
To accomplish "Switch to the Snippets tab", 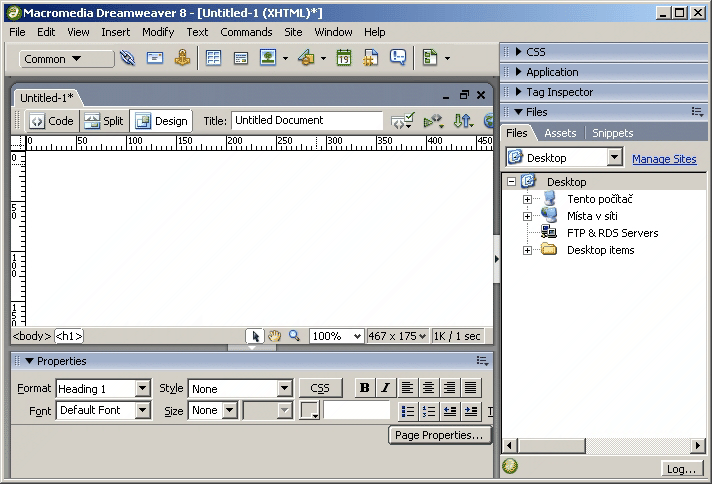I will tap(613, 133).
